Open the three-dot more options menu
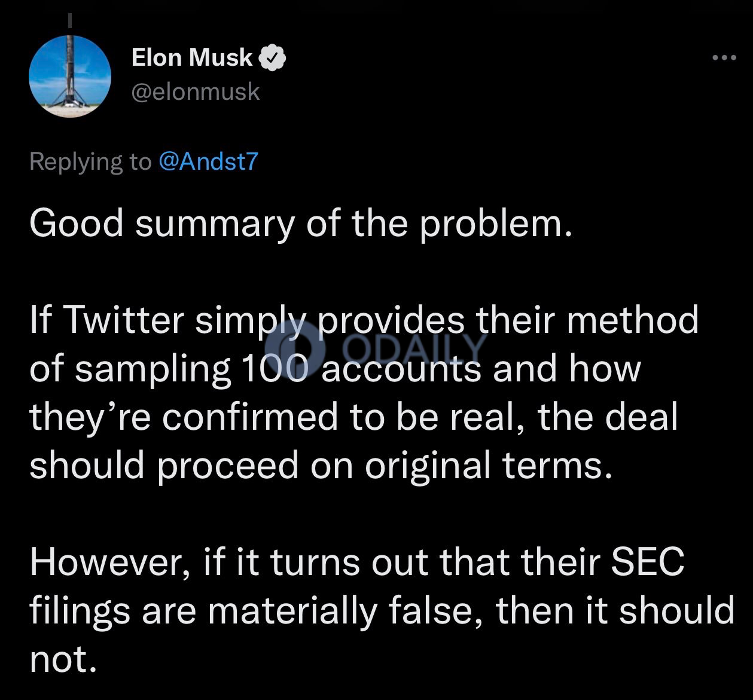Image resolution: width=753 pixels, height=700 pixels. pos(724,58)
